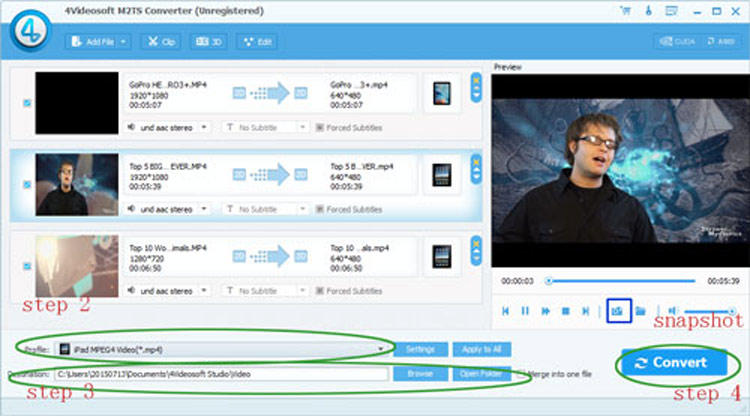Toggle AMD acceleration
The image size is (750, 416).
[x=720, y=42]
